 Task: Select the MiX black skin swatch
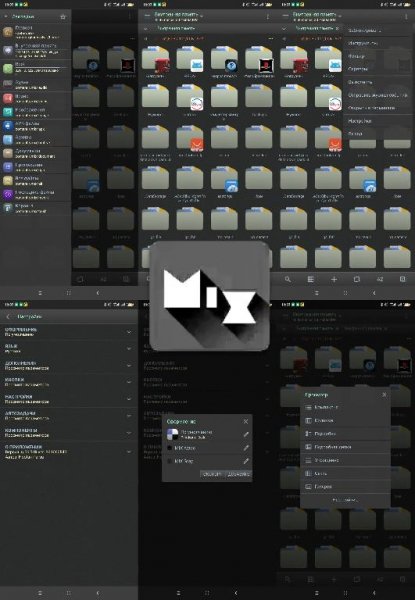(169, 448)
